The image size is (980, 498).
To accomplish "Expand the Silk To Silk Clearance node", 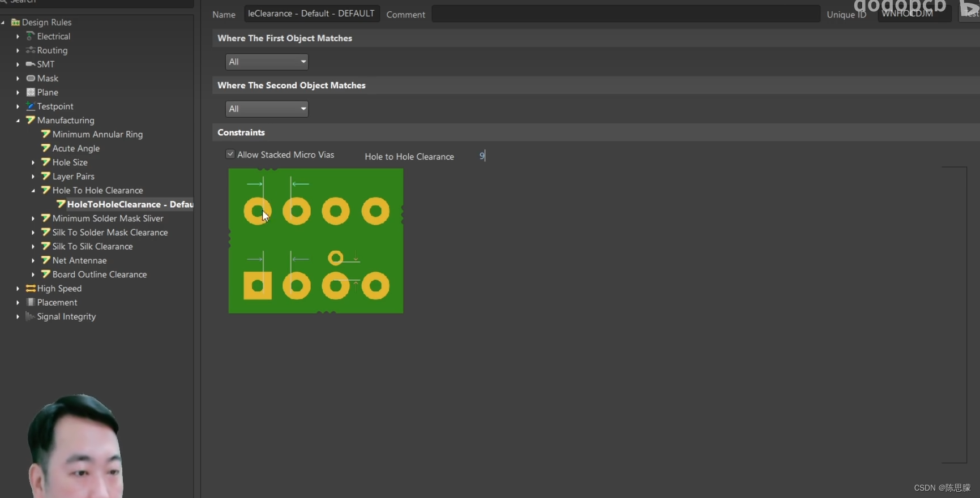I will pyautogui.click(x=33, y=247).
